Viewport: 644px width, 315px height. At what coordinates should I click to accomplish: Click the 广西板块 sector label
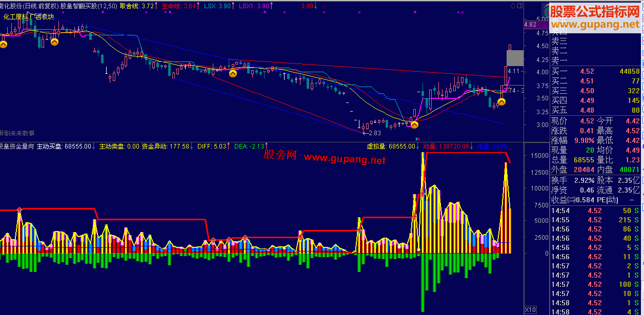click(43, 16)
